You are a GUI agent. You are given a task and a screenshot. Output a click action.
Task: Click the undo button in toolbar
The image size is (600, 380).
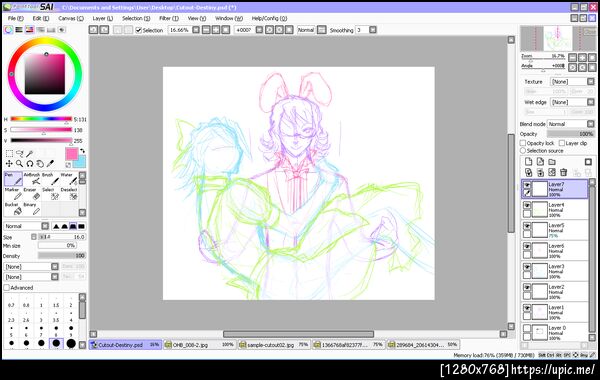[x=93, y=30]
